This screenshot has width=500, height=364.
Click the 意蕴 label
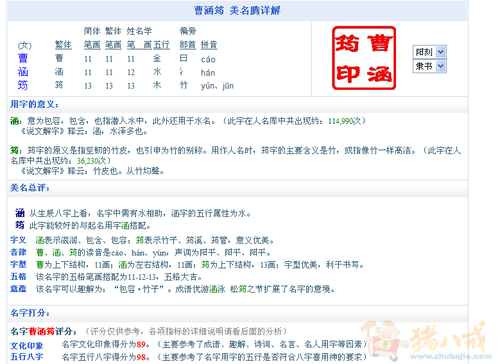coord(18,289)
